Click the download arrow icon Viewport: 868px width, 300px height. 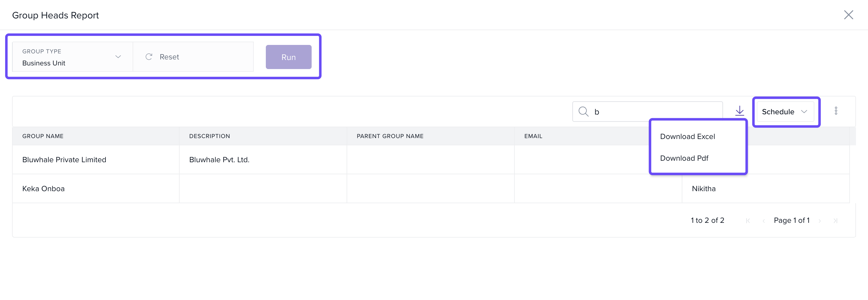point(739,111)
